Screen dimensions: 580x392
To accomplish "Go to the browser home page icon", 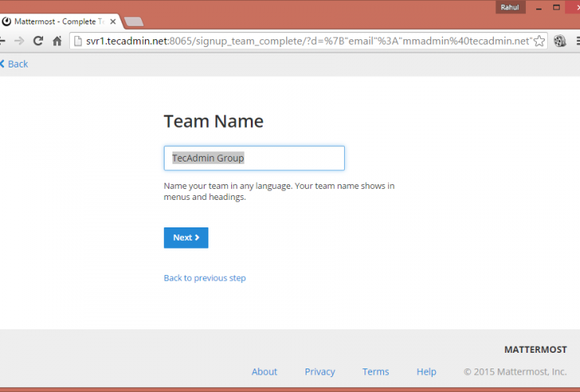I will [56, 42].
